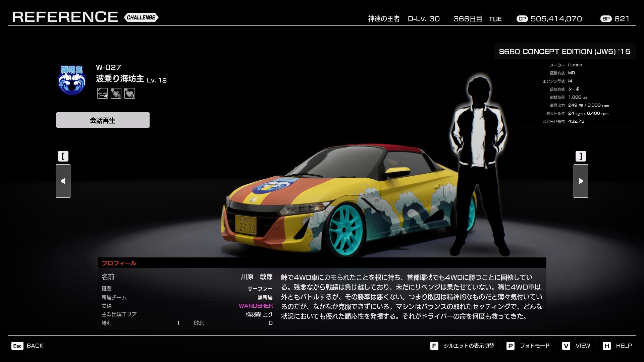Toggle silhouette display with シルエットの表示切替
The width and height of the screenshot is (644, 362).
pos(468,346)
